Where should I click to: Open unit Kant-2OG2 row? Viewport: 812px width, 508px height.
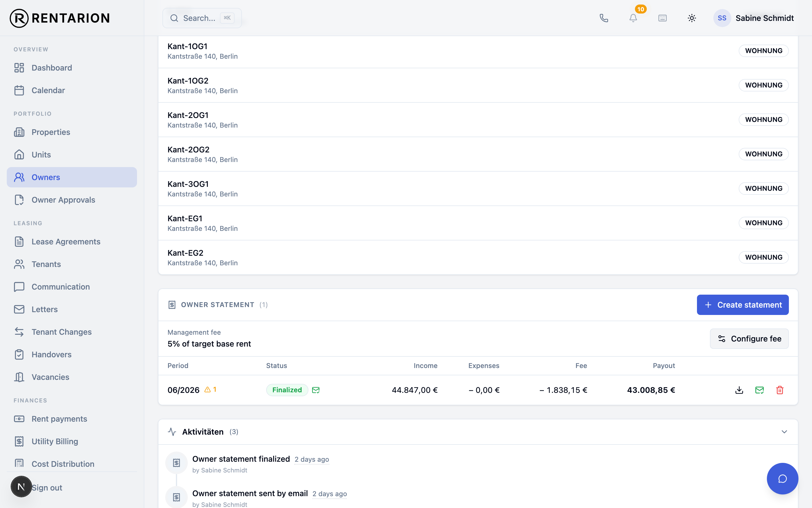pyautogui.click(x=478, y=154)
